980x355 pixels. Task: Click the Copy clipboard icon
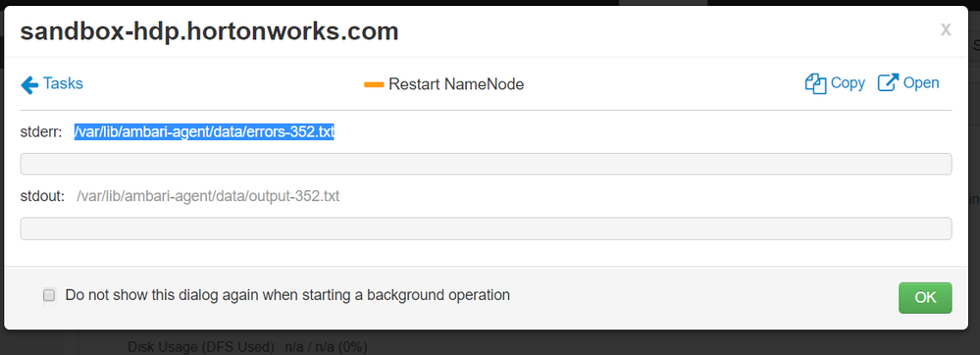[x=815, y=83]
